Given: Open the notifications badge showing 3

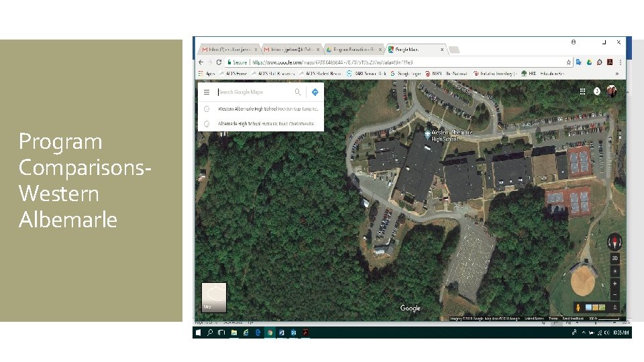Looking at the screenshot, I should pos(597,91).
